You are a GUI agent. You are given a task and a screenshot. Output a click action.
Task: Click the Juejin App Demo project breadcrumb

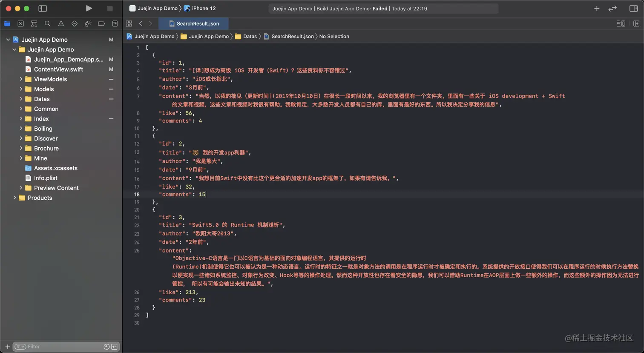(x=150, y=36)
